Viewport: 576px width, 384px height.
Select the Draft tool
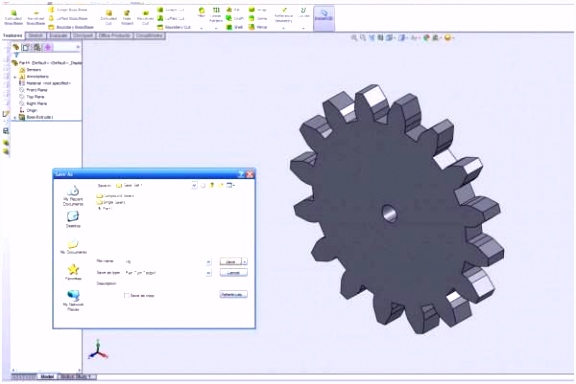coord(234,18)
